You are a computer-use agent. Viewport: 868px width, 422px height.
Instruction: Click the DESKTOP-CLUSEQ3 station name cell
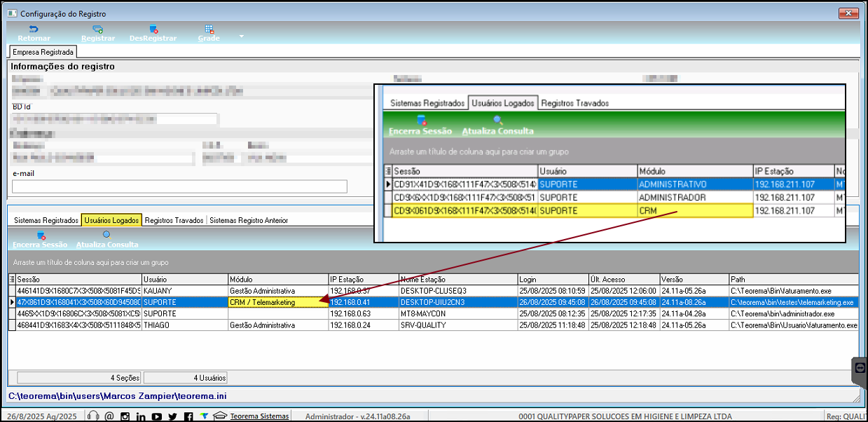458,290
